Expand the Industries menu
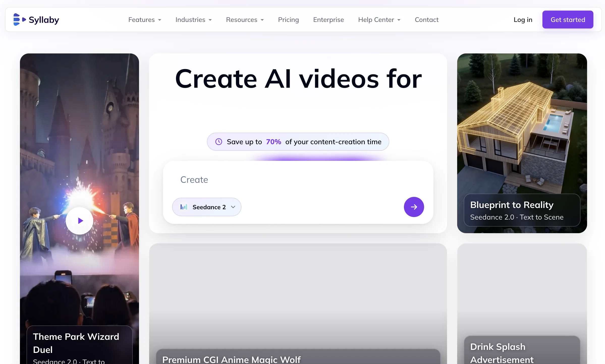The image size is (605, 364). (x=194, y=20)
